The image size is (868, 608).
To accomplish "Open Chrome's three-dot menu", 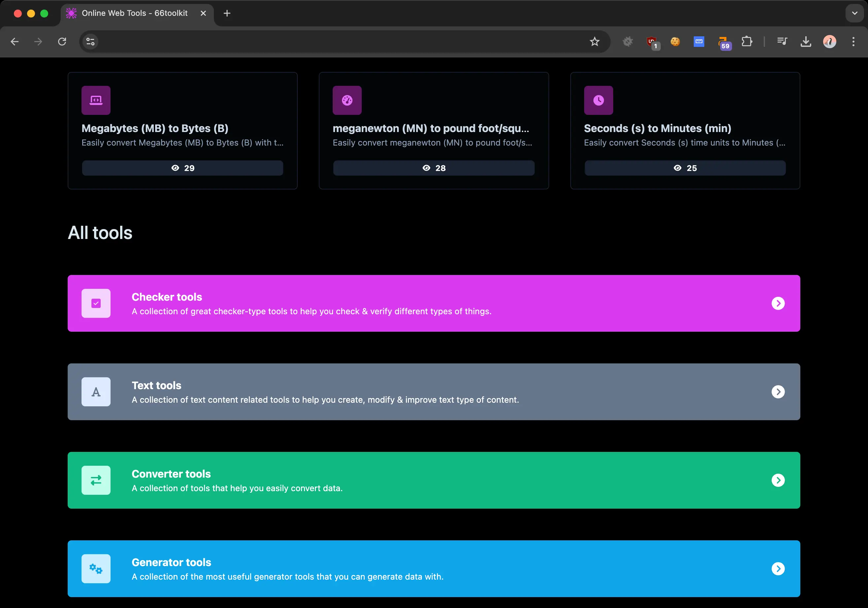I will (x=853, y=42).
